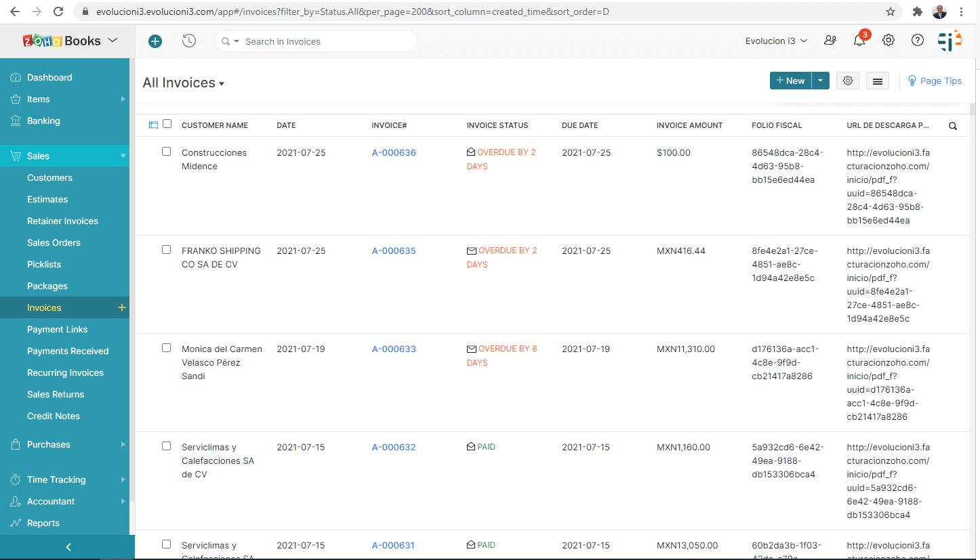Click the Search in Invoices field
The width and height of the screenshot is (980, 560).
point(325,41)
